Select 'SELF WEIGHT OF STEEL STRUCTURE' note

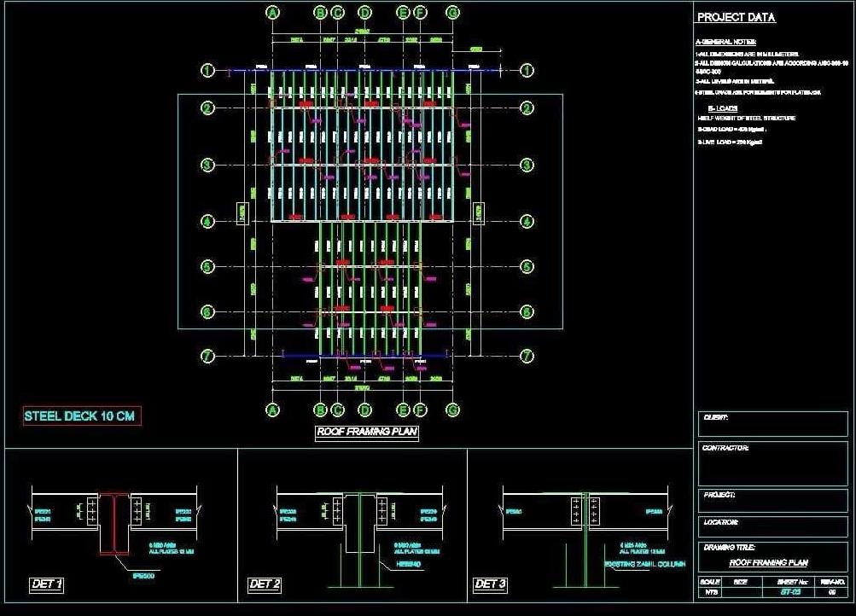746,118
